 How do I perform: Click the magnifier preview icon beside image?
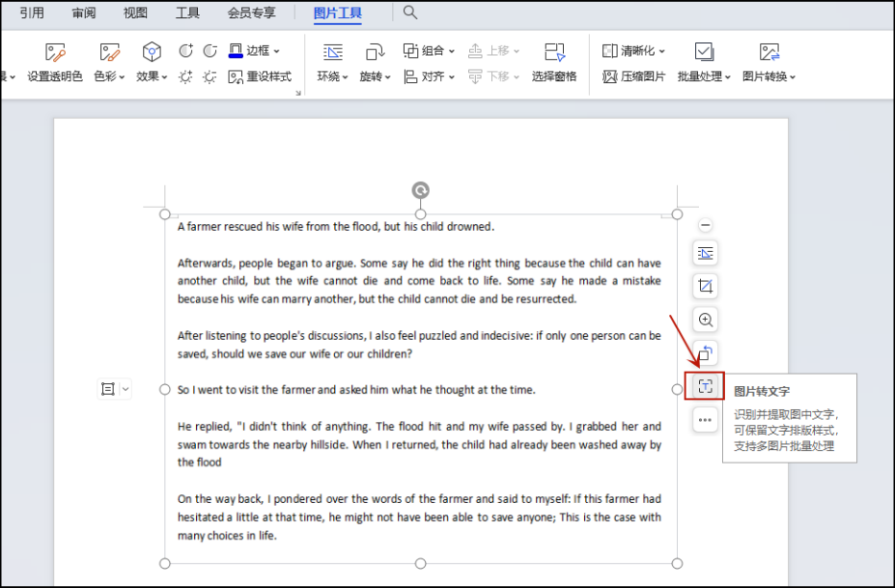705,320
